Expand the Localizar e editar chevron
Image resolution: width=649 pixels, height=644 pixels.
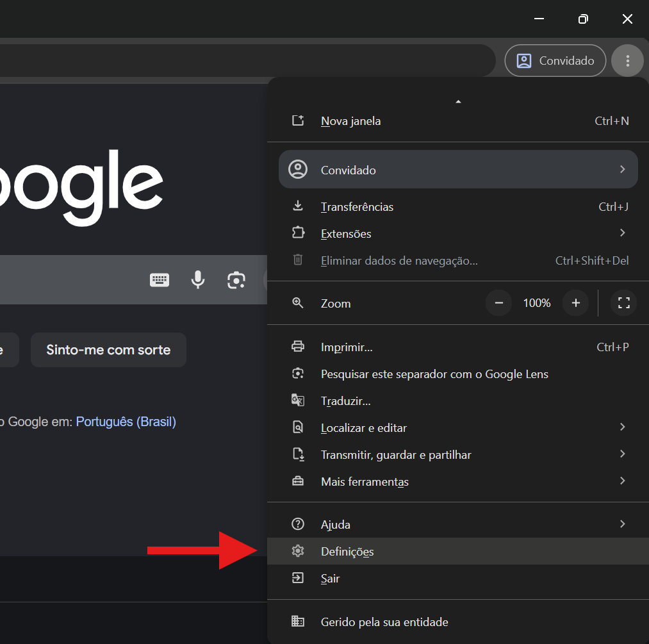622,427
